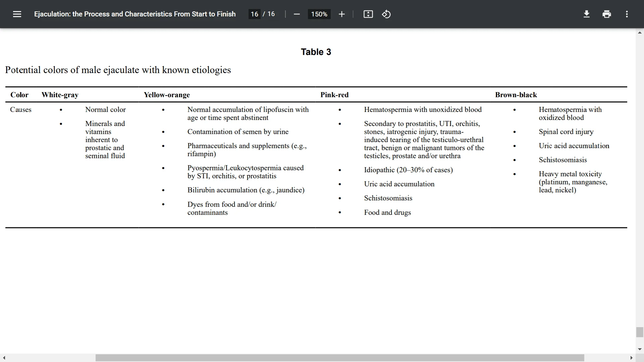Click 'Uric acid accumulation' under Brown-black

pyautogui.click(x=574, y=146)
